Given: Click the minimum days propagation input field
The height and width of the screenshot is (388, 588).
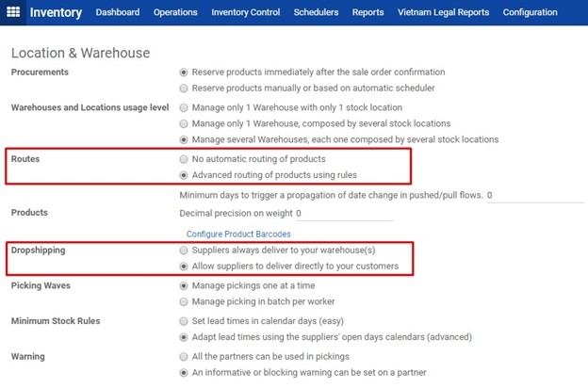Looking at the screenshot, I should (535, 195).
